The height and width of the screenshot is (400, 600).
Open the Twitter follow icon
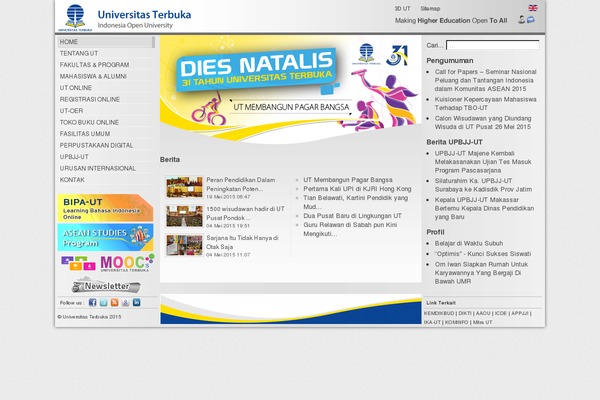tap(103, 302)
